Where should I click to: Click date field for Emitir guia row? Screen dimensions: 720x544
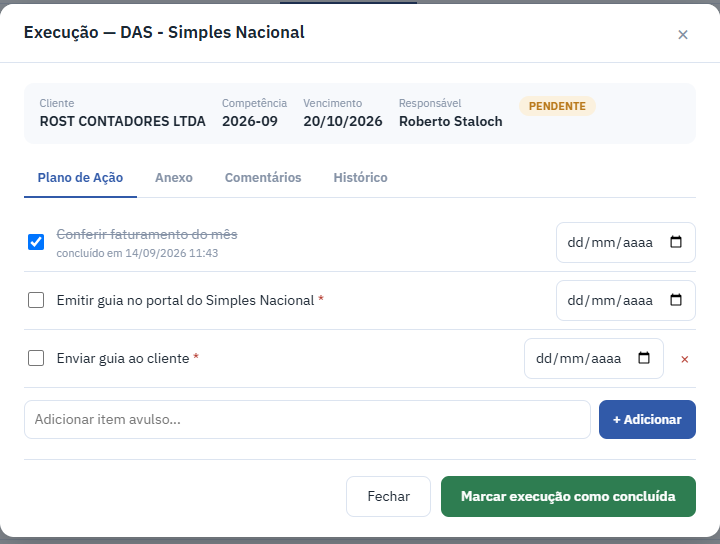(x=625, y=300)
